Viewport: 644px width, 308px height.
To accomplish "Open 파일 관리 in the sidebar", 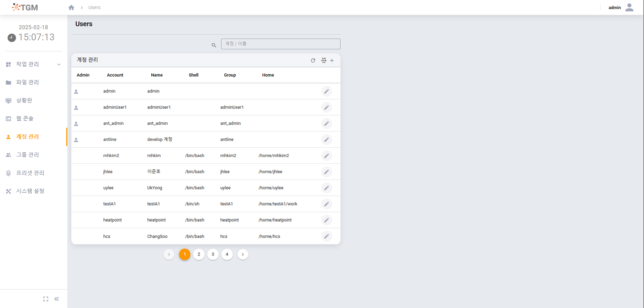I will pyautogui.click(x=28, y=82).
